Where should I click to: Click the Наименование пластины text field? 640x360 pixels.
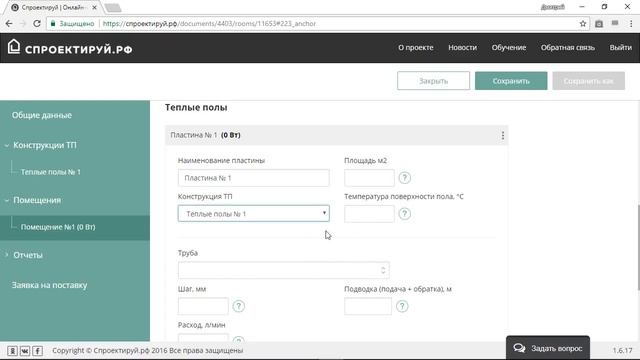(253, 178)
